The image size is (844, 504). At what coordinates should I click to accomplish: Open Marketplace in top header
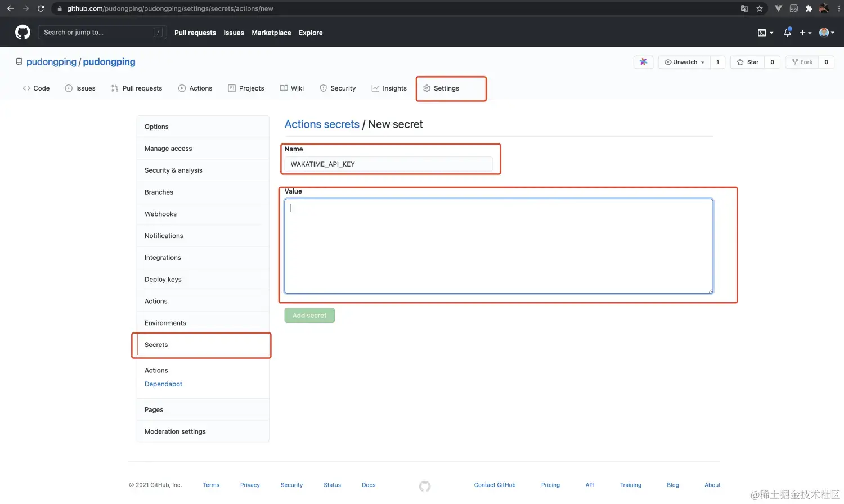click(271, 33)
